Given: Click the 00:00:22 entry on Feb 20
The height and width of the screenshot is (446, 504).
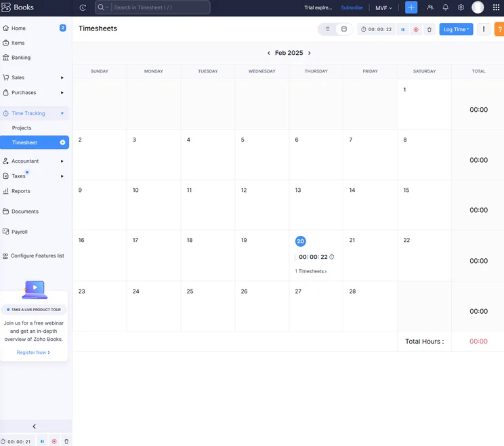Looking at the screenshot, I should (x=316, y=257).
